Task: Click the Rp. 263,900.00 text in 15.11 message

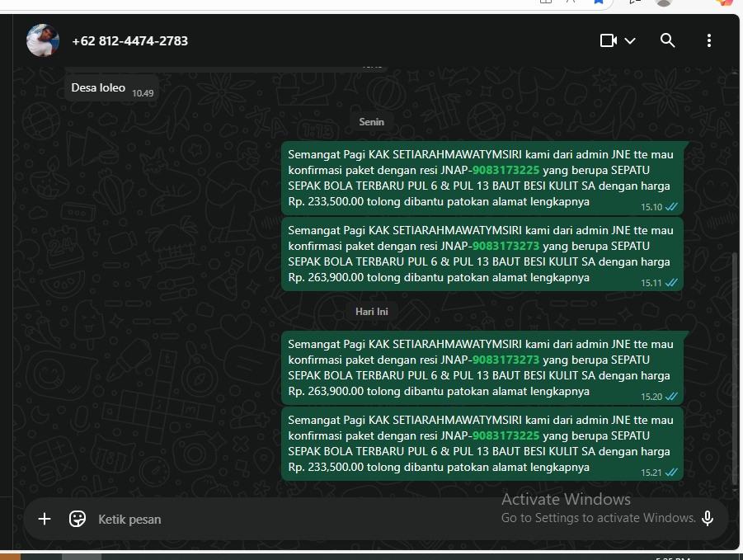Action: [326, 277]
